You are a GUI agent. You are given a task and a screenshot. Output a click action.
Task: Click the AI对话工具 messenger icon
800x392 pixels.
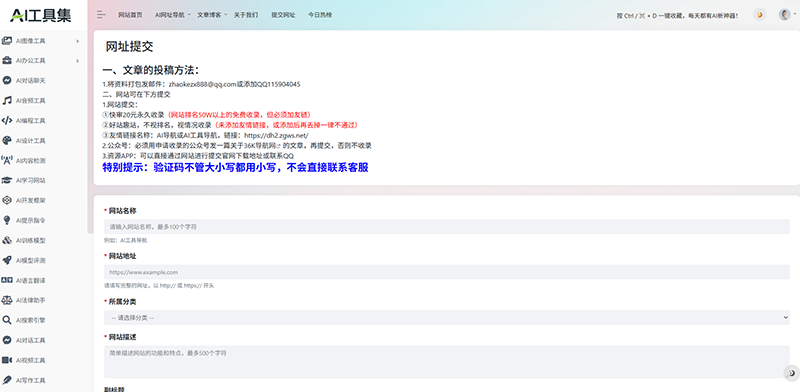click(7, 340)
